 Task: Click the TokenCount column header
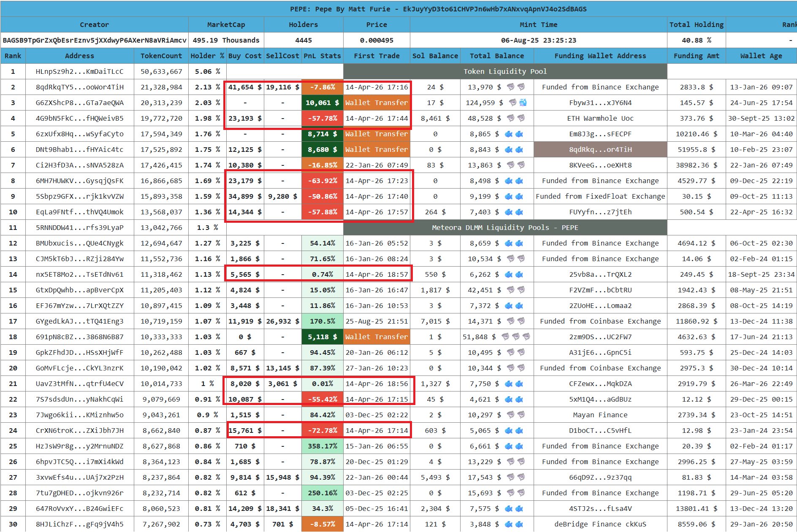[161, 56]
